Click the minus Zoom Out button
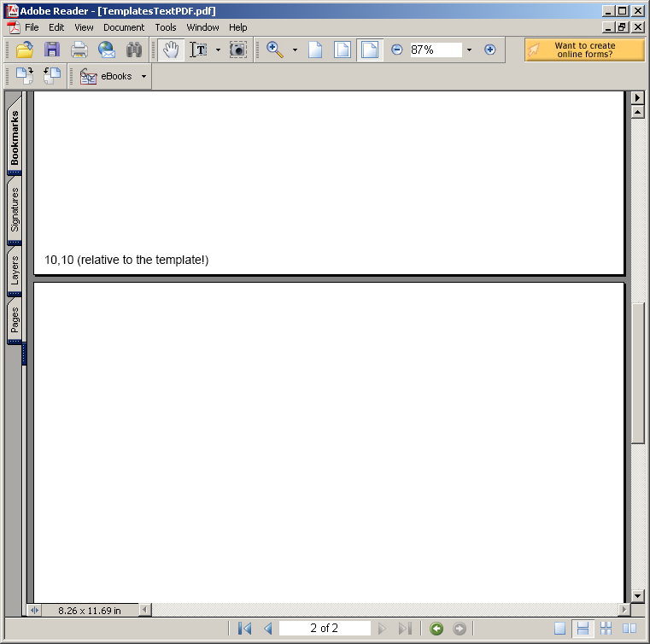The image size is (650, 644). point(396,50)
